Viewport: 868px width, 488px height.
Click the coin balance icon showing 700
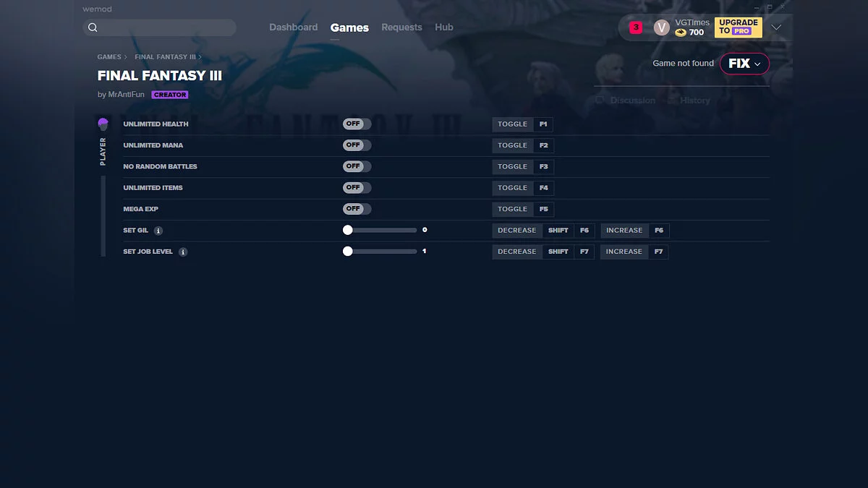pyautogui.click(x=681, y=33)
